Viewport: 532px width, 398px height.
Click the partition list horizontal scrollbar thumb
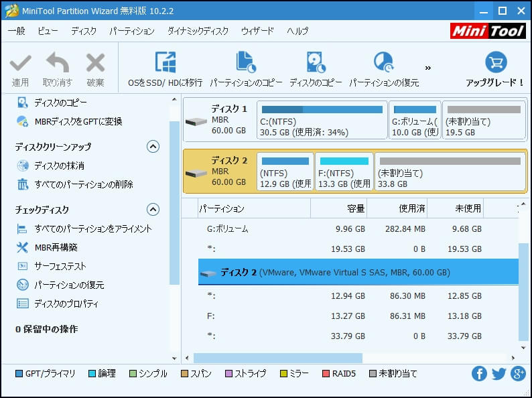point(278,358)
